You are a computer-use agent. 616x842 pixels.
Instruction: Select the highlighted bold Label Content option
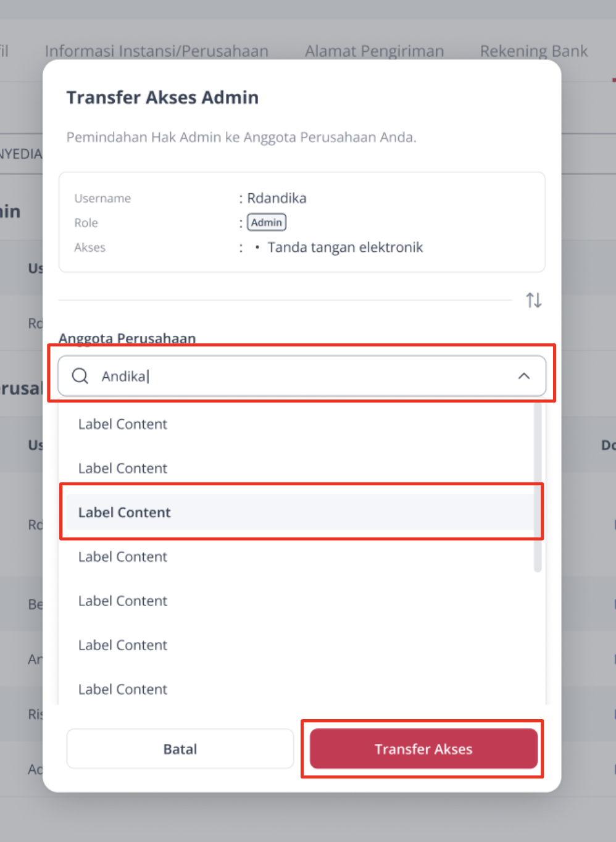coord(125,512)
